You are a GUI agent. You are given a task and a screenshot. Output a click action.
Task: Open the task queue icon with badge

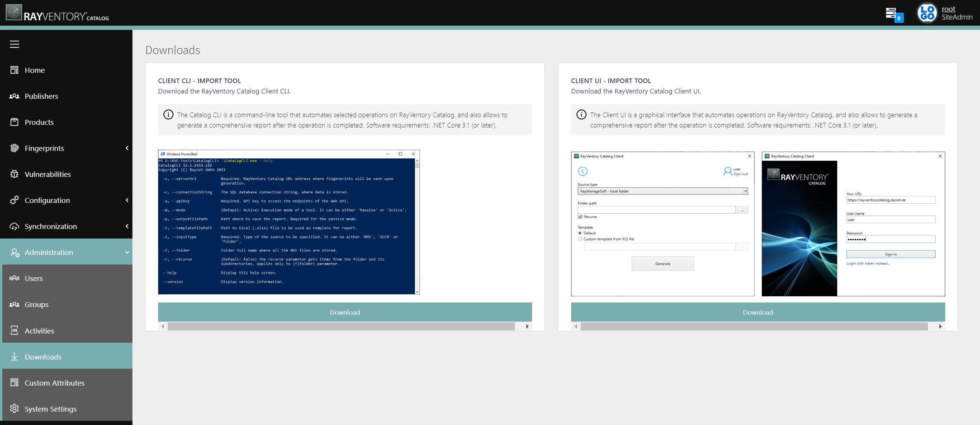[894, 15]
